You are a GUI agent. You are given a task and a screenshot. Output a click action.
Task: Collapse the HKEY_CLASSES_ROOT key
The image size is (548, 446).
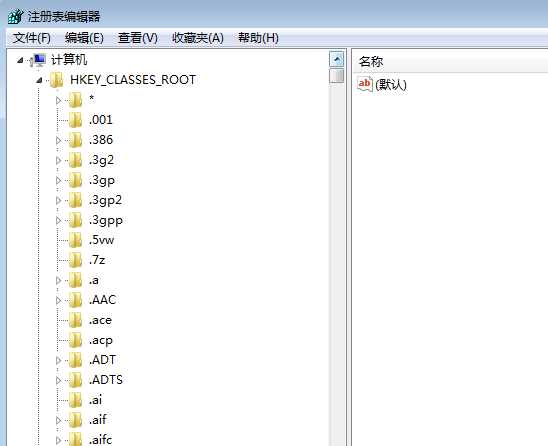[x=39, y=81]
